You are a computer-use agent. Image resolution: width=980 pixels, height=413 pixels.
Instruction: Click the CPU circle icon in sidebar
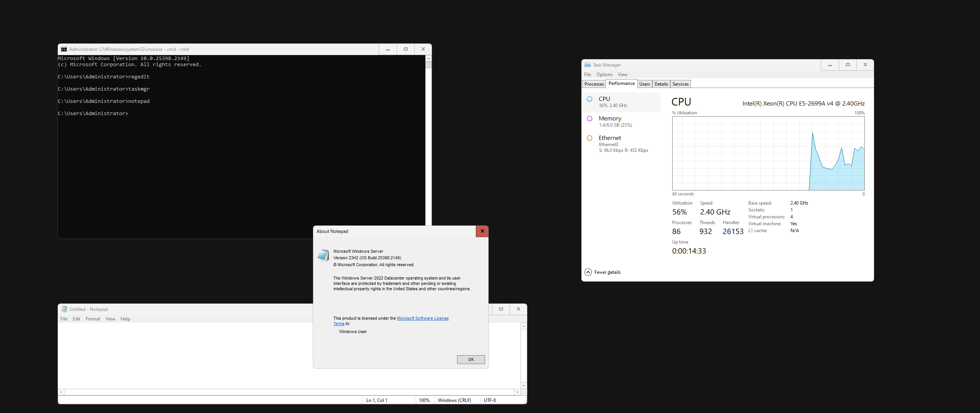coord(590,99)
